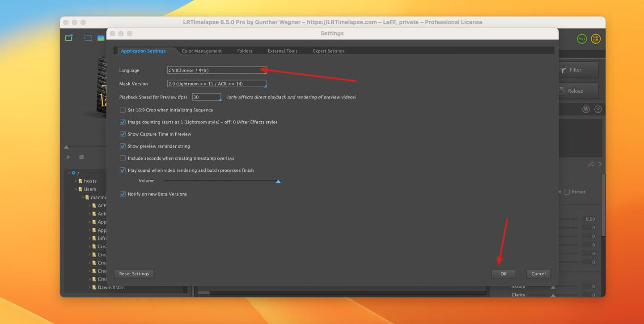The width and height of the screenshot is (644, 324).
Task: Click the Reset Settings button
Action: (134, 274)
